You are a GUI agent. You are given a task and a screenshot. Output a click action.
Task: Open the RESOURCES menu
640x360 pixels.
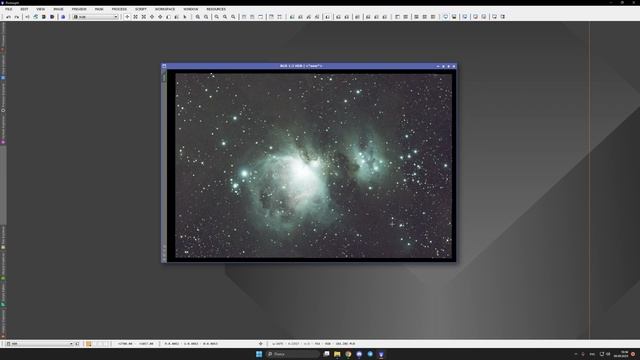216,9
